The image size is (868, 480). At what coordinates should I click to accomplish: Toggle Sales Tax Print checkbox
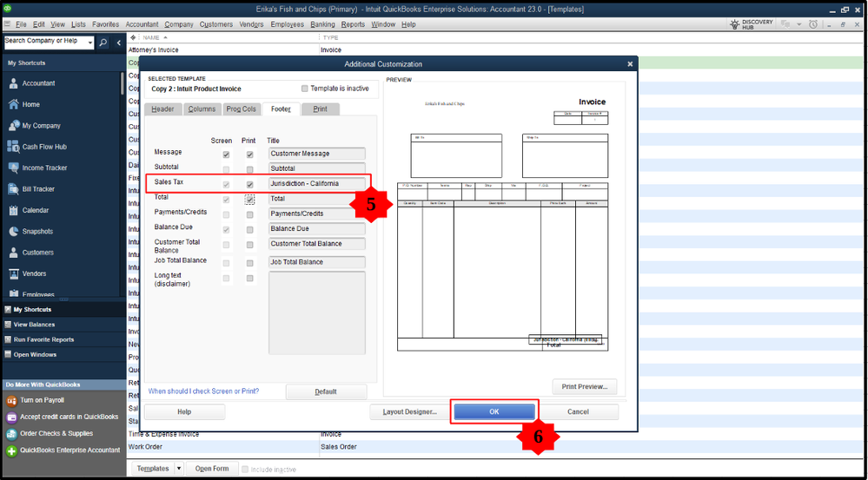coord(249,185)
